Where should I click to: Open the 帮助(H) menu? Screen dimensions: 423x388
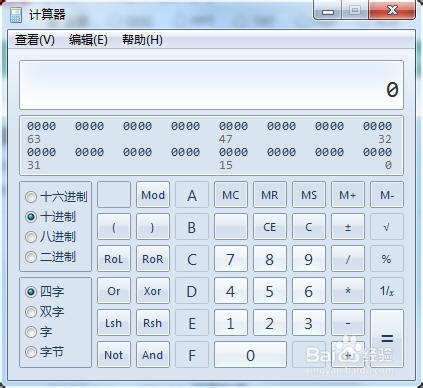coord(142,40)
